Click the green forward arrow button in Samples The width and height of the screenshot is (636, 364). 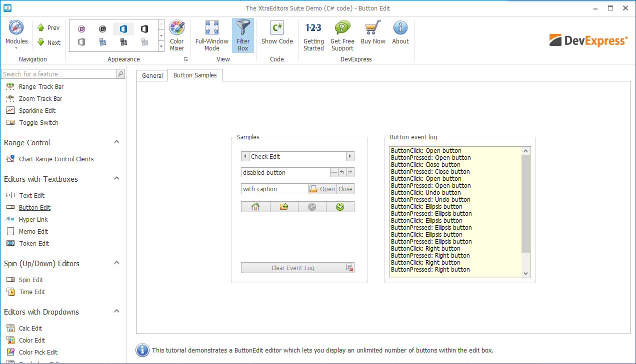[x=340, y=207]
